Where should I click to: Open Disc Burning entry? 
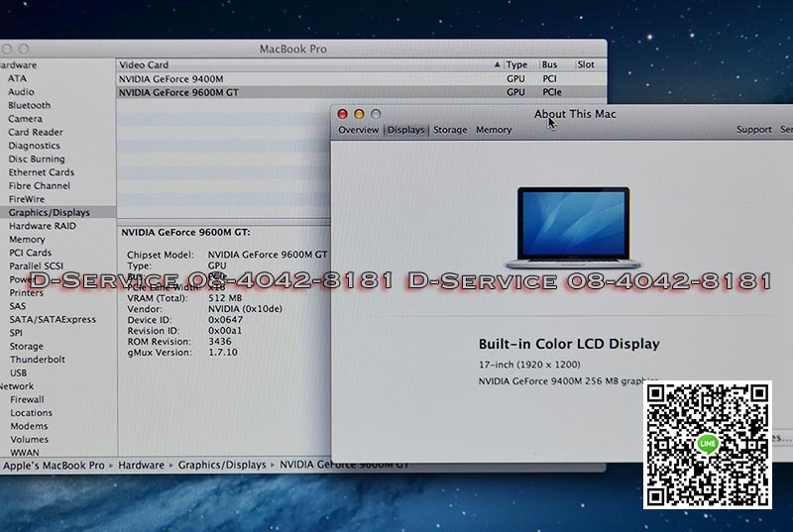(37, 159)
